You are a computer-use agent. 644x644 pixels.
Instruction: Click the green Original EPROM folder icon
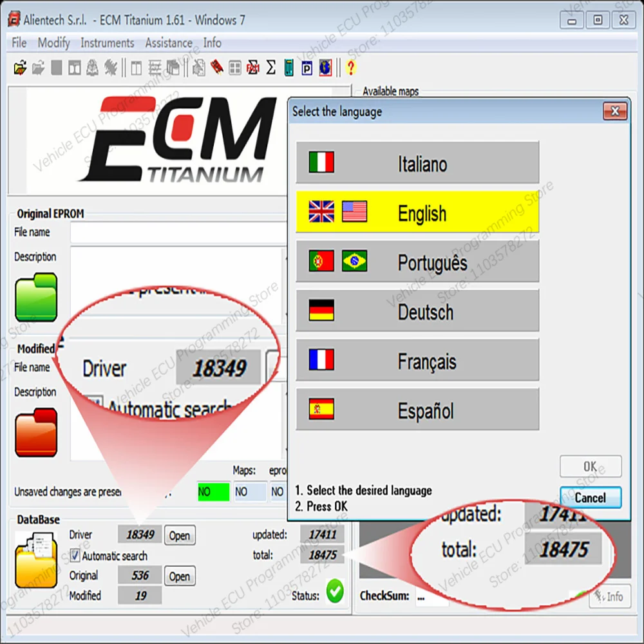point(37,298)
